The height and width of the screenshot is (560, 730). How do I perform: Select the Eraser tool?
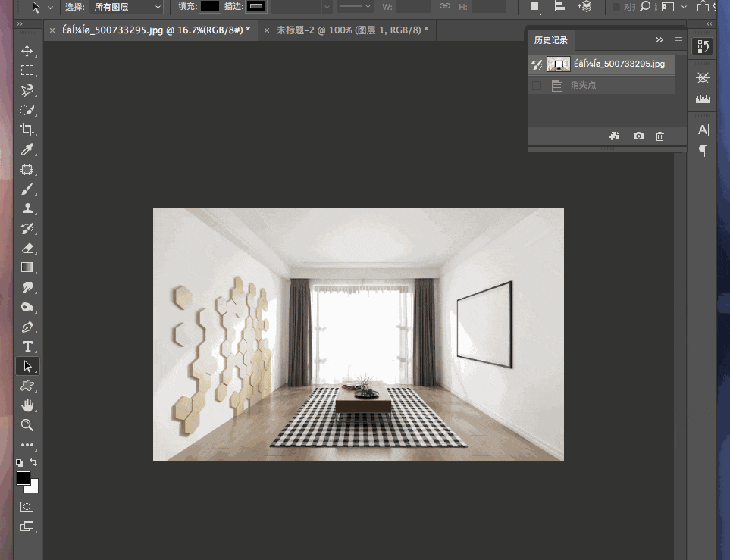27,248
